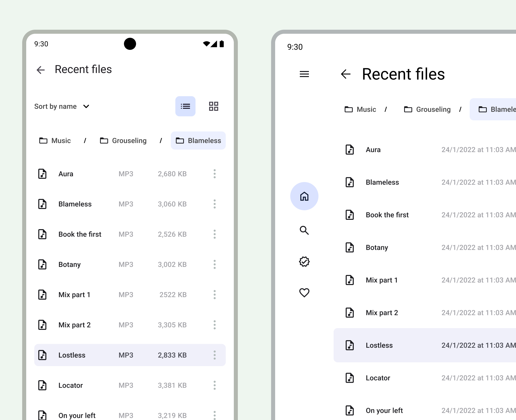Switch to grid view layout
Image resolution: width=516 pixels, height=420 pixels.
[x=213, y=106]
